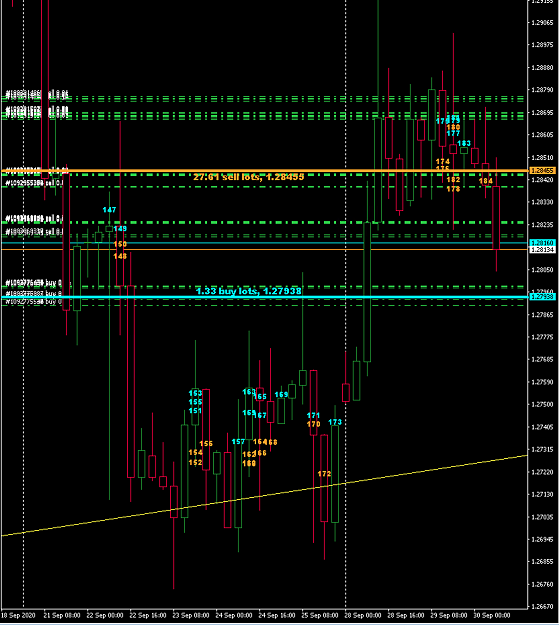The height and width of the screenshot is (625, 559).
Task: Click cyan trade marker 157
Action: click(238, 442)
